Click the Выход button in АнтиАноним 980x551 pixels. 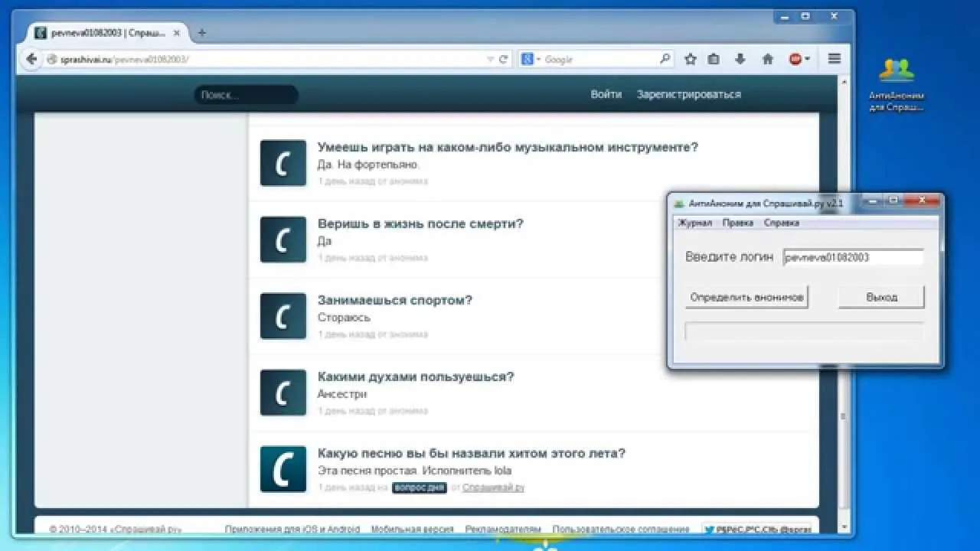pyautogui.click(x=881, y=297)
